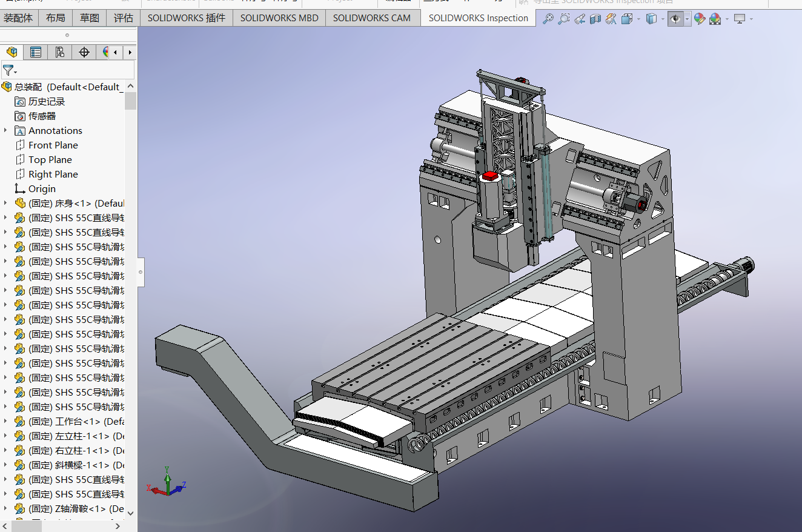This screenshot has width=802, height=532.
Task: Click the Edit Appearance color ball
Action: [700, 19]
